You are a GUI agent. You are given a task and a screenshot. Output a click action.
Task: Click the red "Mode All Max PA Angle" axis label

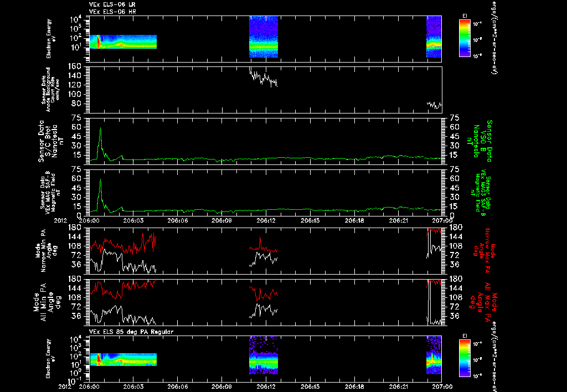(x=484, y=302)
